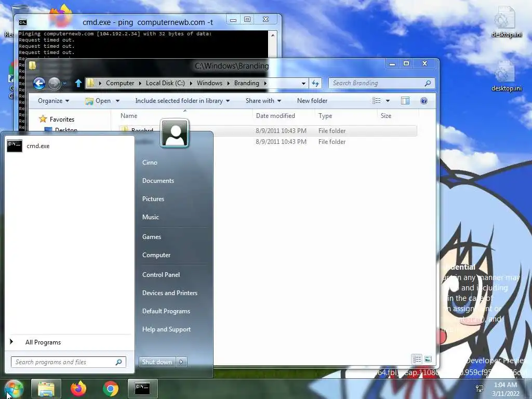Select Computer in the address breadcrumb
The image size is (532, 399).
[120, 83]
